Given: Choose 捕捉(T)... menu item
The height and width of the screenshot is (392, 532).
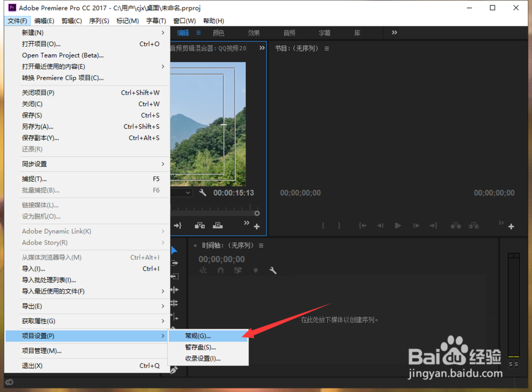Looking at the screenshot, I should click(x=88, y=179).
